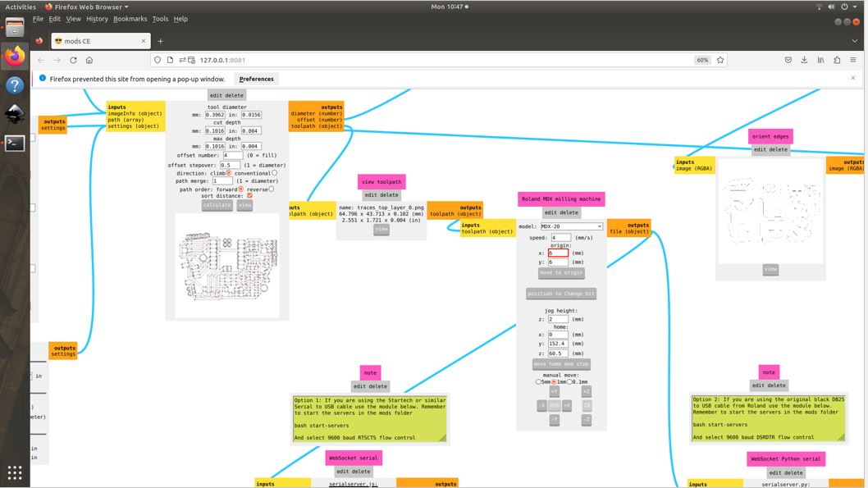Click the browser forward arrow
Image resolution: width=868 pixels, height=488 pixels.
[57, 60]
